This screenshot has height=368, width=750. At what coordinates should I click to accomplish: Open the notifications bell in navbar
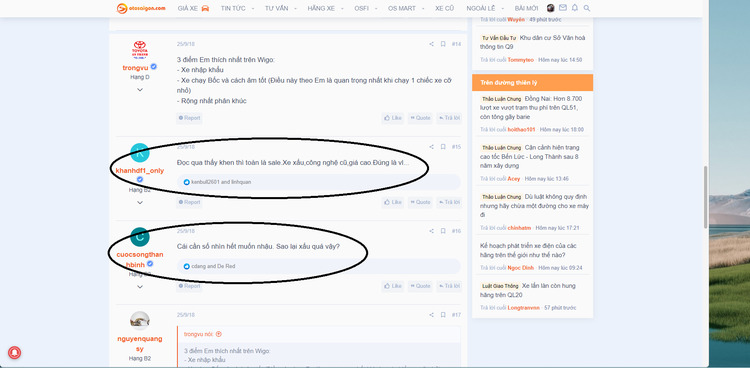coord(575,8)
